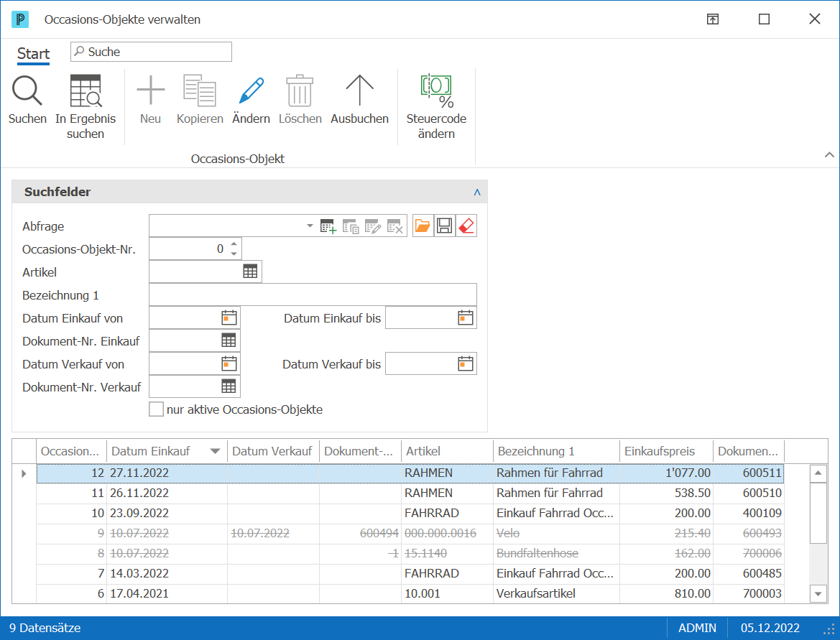Toggle Datum Einkauf column sort arrow

pos(215,452)
